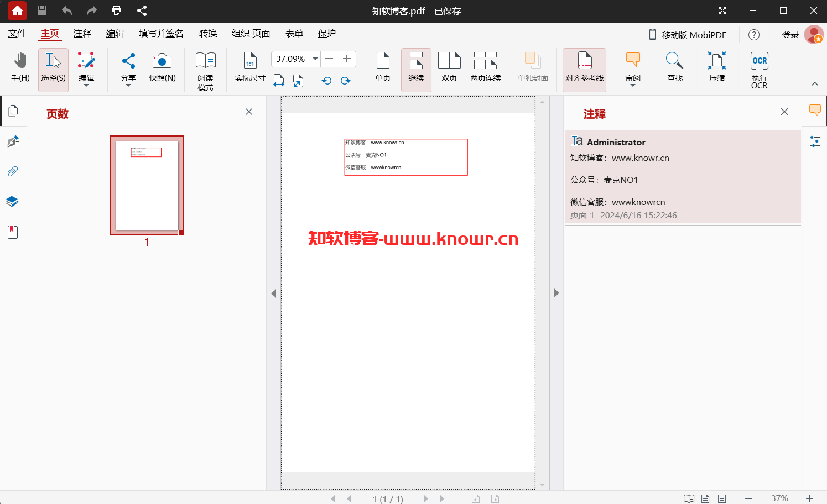Click the 压缩 compress tool

(x=717, y=68)
